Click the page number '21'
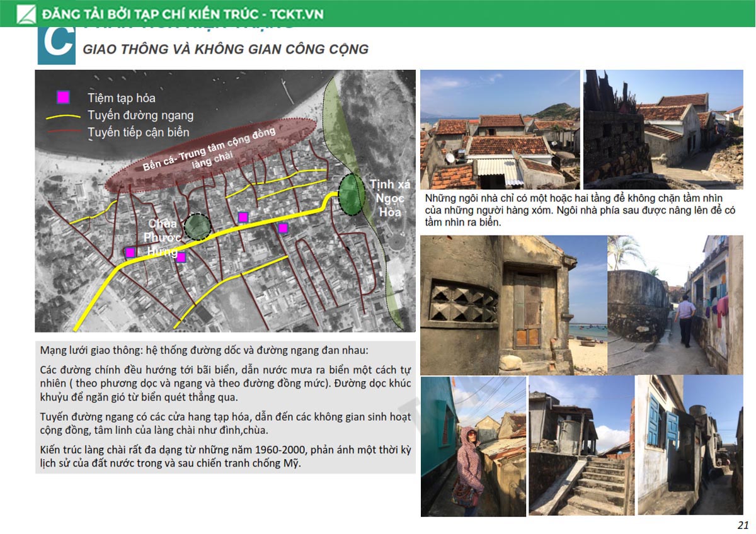The image size is (756, 534). pos(743,525)
